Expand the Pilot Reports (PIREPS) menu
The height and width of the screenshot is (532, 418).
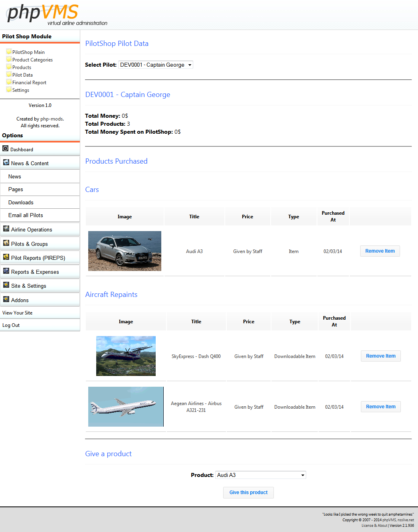point(40,258)
